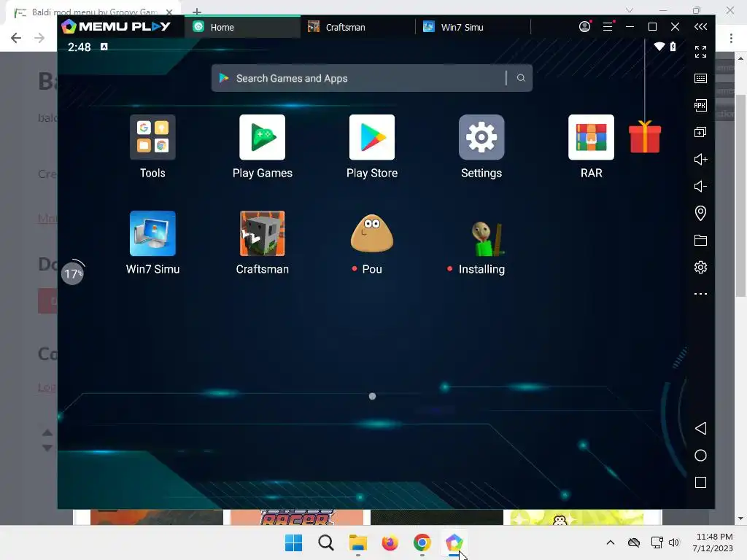Open Windows taskbar search
This screenshot has width=747, height=560.
point(326,542)
